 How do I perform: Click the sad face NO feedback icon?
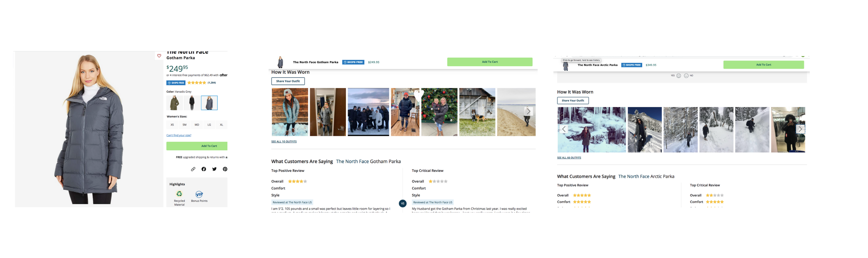(686, 76)
